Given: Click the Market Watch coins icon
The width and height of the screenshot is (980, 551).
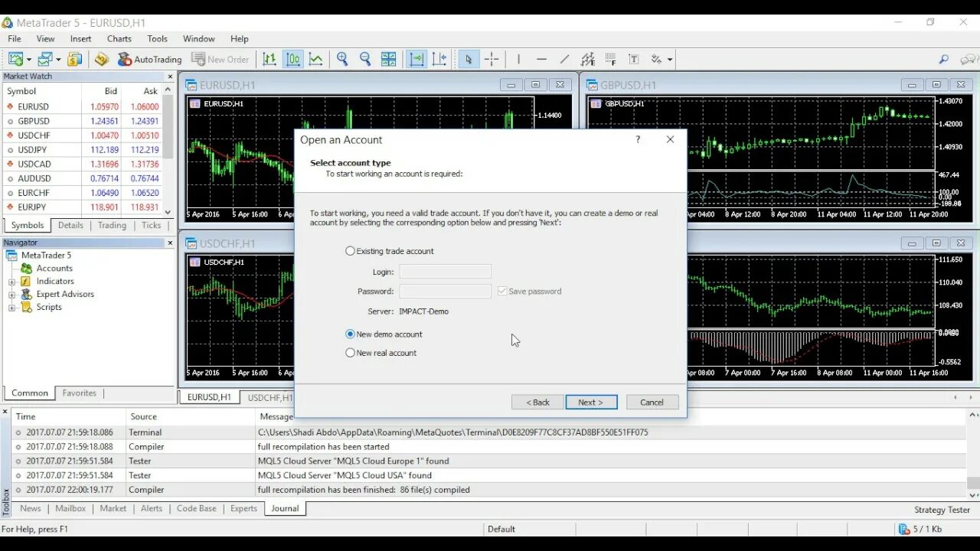Looking at the screenshot, I should (74, 59).
